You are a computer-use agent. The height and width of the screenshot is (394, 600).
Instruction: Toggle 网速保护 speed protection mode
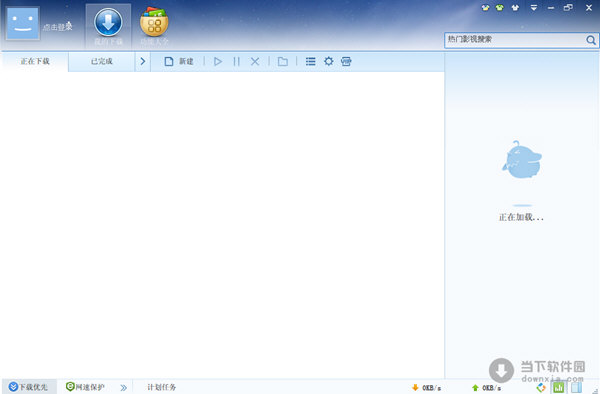pos(85,387)
